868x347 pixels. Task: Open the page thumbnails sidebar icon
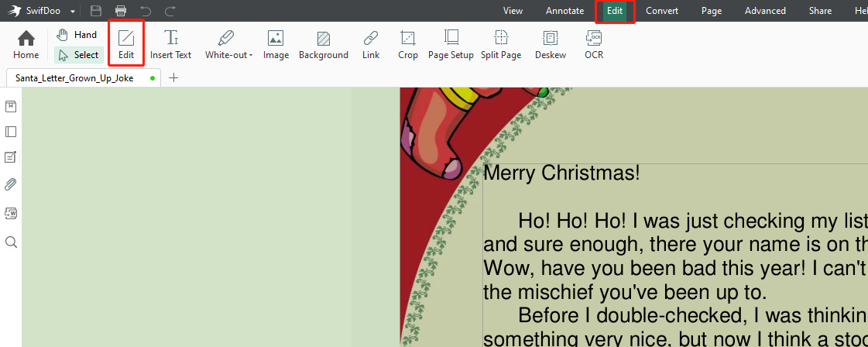point(11,132)
